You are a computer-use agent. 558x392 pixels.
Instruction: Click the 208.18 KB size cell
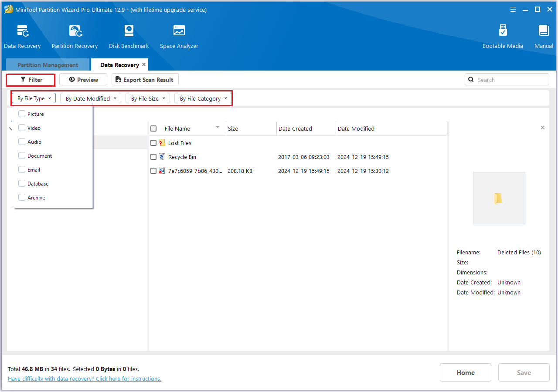240,171
